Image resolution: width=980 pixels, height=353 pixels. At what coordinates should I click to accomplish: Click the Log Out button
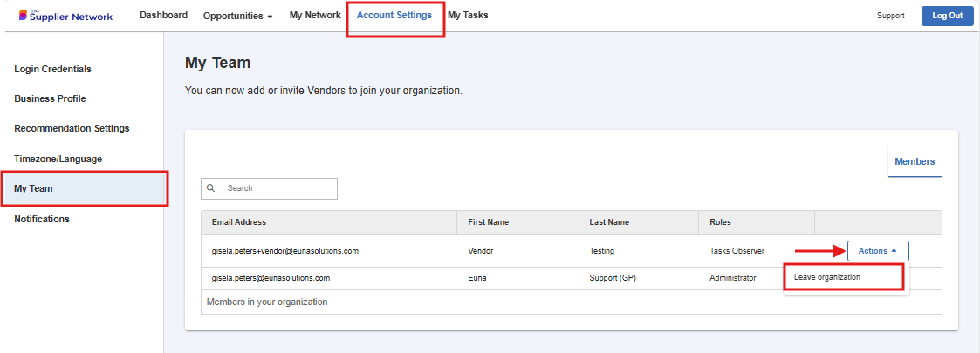948,17
